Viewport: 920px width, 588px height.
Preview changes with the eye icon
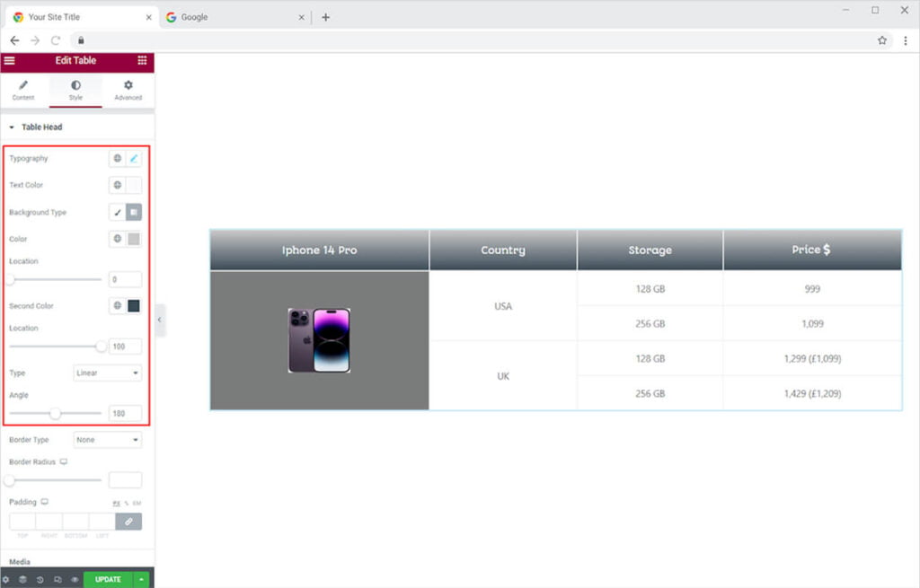pyautogui.click(x=75, y=580)
